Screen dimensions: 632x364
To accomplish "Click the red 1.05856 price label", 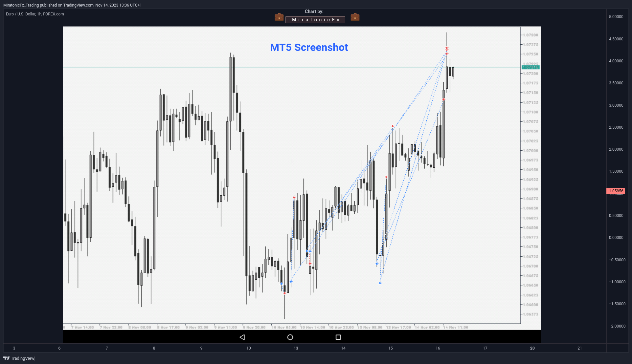I will click(616, 191).
